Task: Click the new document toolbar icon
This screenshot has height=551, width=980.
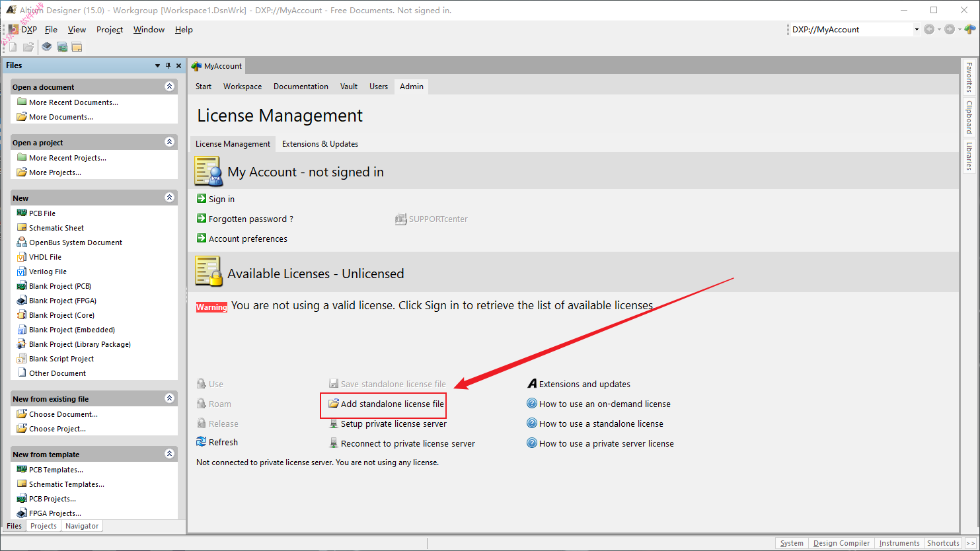Action: 13,47
